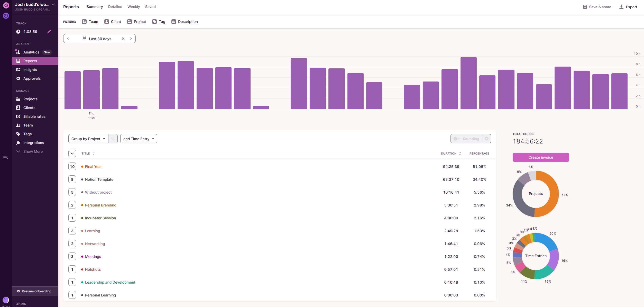
Task: Switch to the Detailed report tab
Action: pos(115,7)
